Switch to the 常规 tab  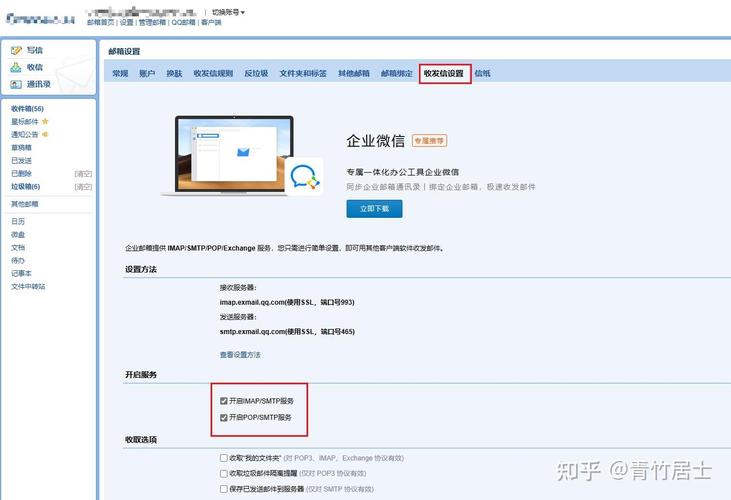pyautogui.click(x=120, y=73)
